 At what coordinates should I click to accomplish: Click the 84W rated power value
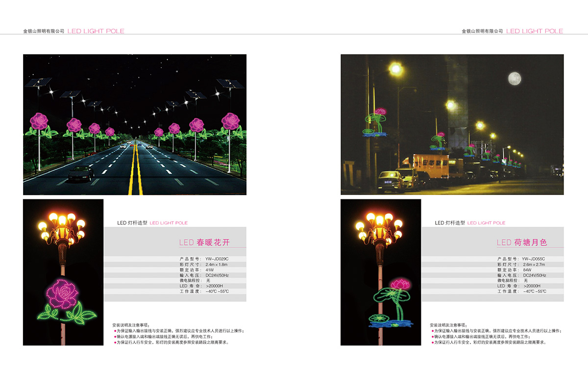tap(527, 269)
